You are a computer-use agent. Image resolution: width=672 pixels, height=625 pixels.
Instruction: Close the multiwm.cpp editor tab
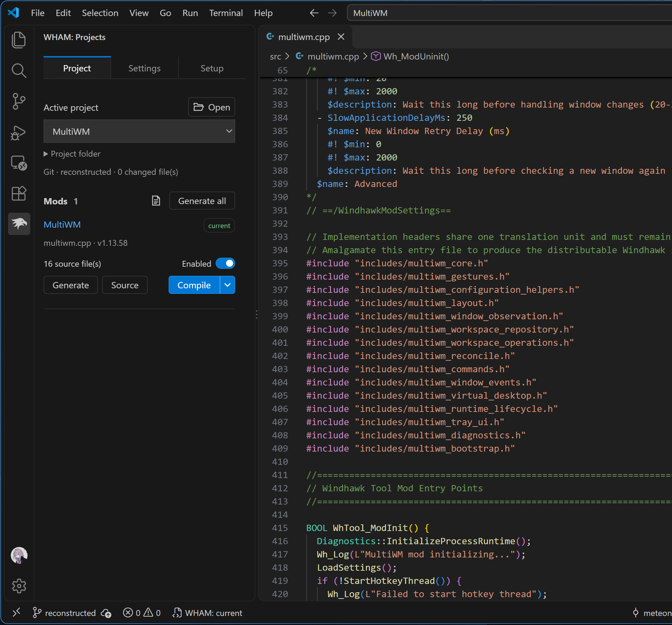point(341,37)
